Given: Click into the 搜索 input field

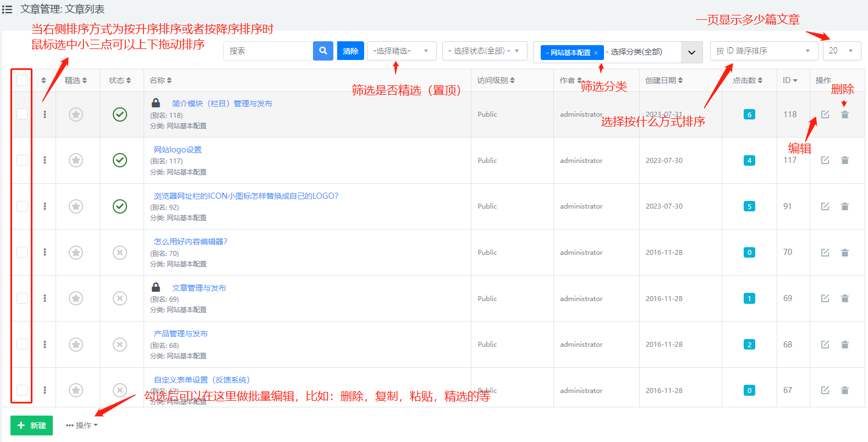Looking at the screenshot, I should point(268,51).
